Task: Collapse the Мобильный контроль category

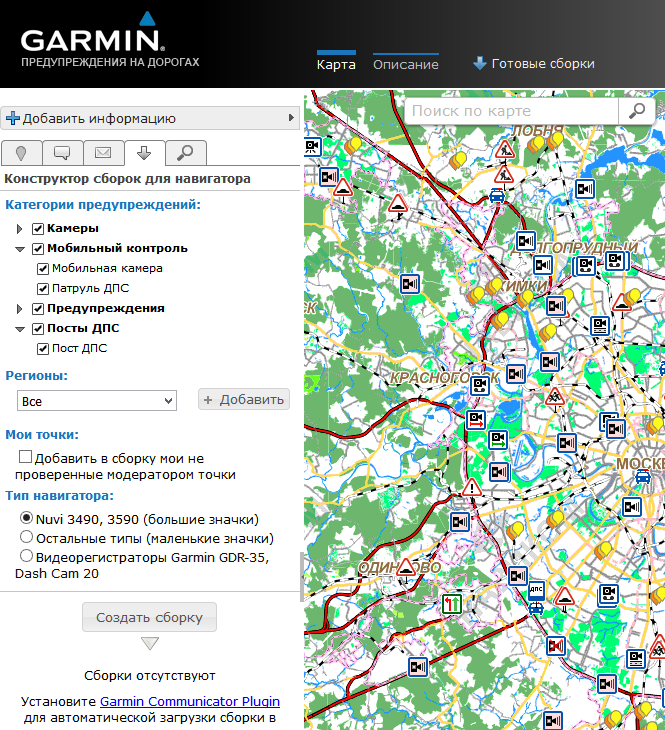Action: coord(19,249)
